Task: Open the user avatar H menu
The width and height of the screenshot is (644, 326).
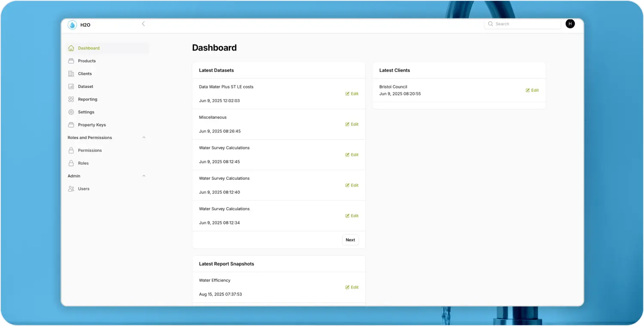Action: (570, 24)
